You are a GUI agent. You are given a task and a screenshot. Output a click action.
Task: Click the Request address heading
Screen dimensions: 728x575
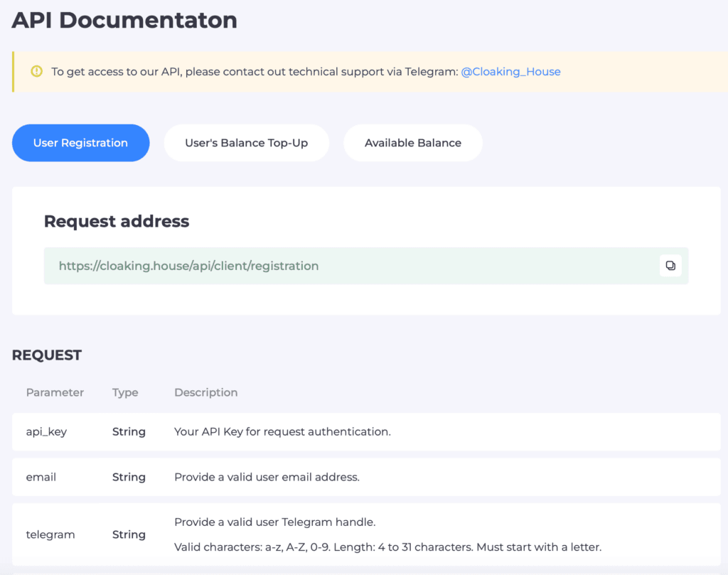point(116,221)
